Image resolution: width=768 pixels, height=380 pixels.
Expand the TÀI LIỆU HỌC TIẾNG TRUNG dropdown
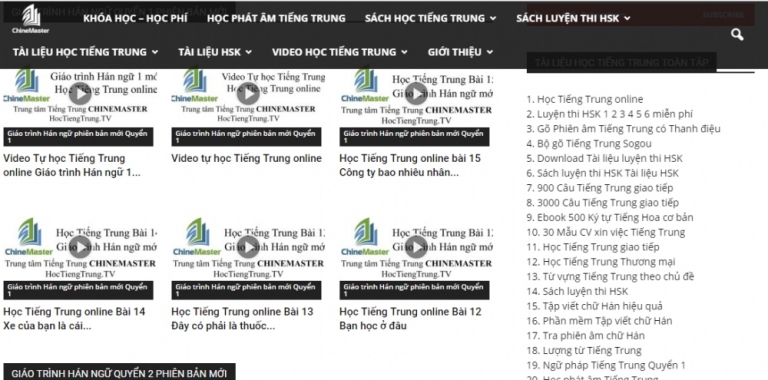[x=86, y=52]
